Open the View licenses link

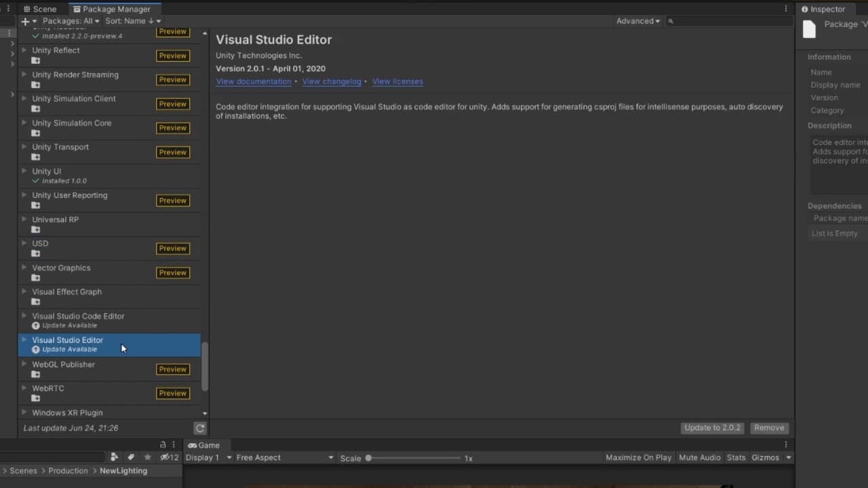coord(397,81)
